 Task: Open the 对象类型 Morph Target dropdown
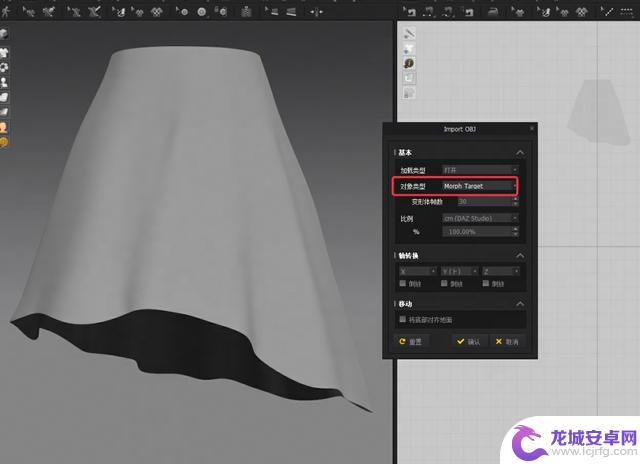[480, 186]
